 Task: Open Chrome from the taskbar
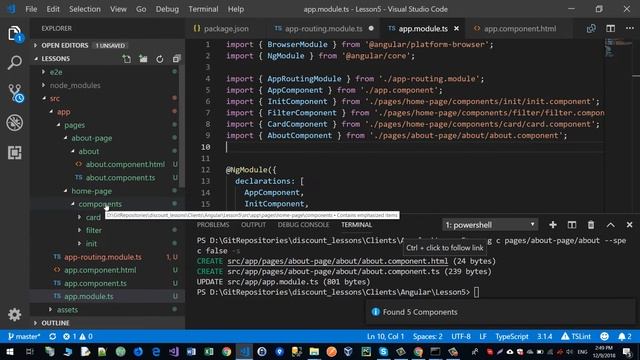coord(227,351)
